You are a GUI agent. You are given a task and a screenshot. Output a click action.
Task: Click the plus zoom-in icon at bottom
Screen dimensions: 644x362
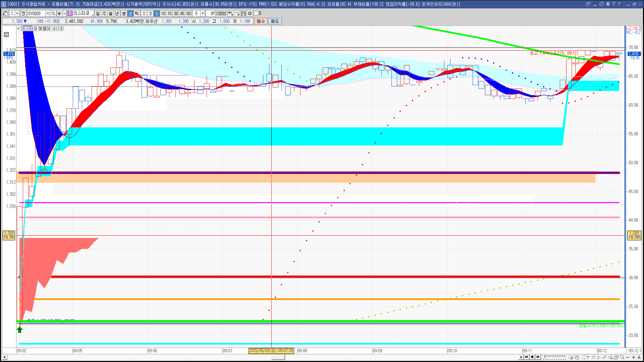point(633,357)
